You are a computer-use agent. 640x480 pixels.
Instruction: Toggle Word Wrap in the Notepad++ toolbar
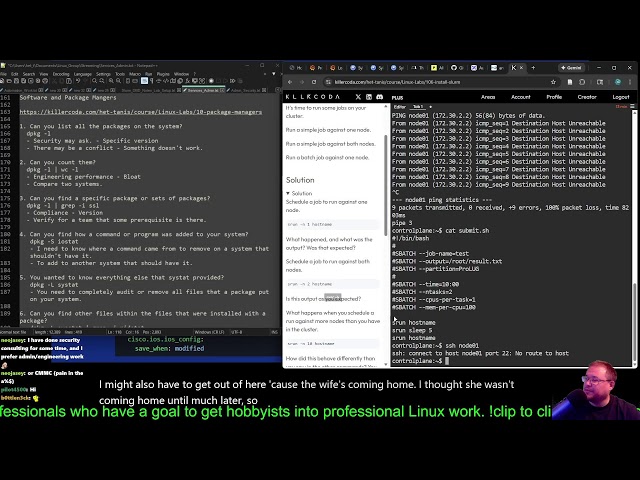(x=144, y=81)
